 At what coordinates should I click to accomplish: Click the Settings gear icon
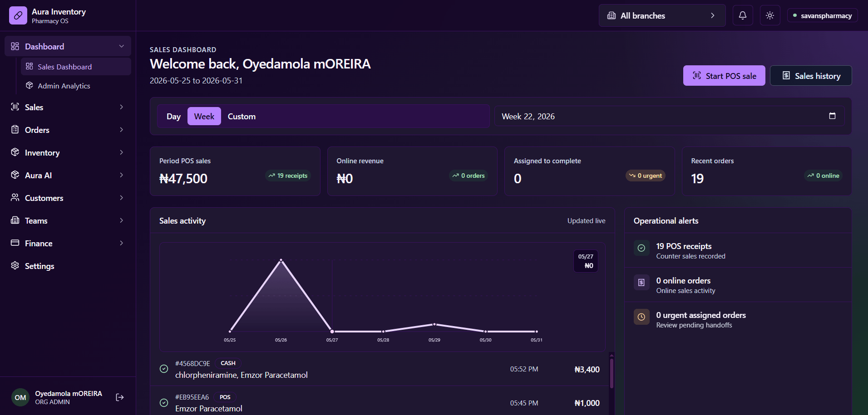pos(15,266)
